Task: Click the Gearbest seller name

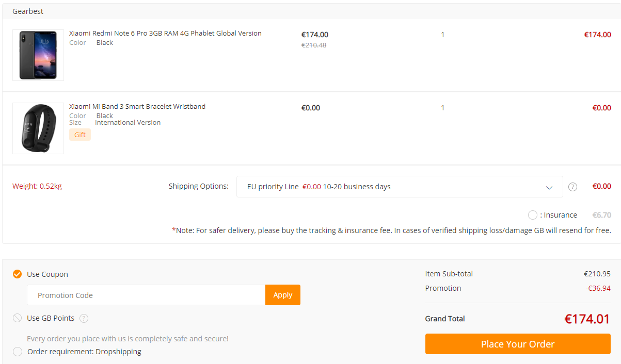Action: click(x=28, y=11)
